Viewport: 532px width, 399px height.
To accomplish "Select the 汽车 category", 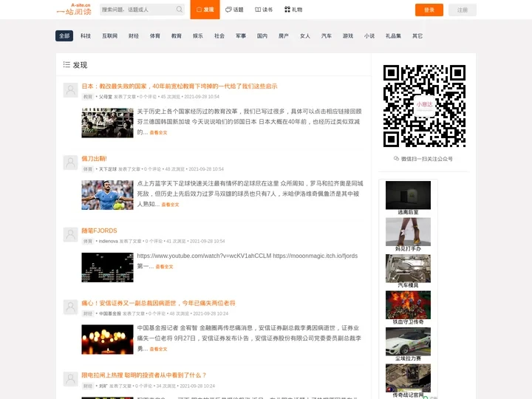I will pyautogui.click(x=327, y=35).
